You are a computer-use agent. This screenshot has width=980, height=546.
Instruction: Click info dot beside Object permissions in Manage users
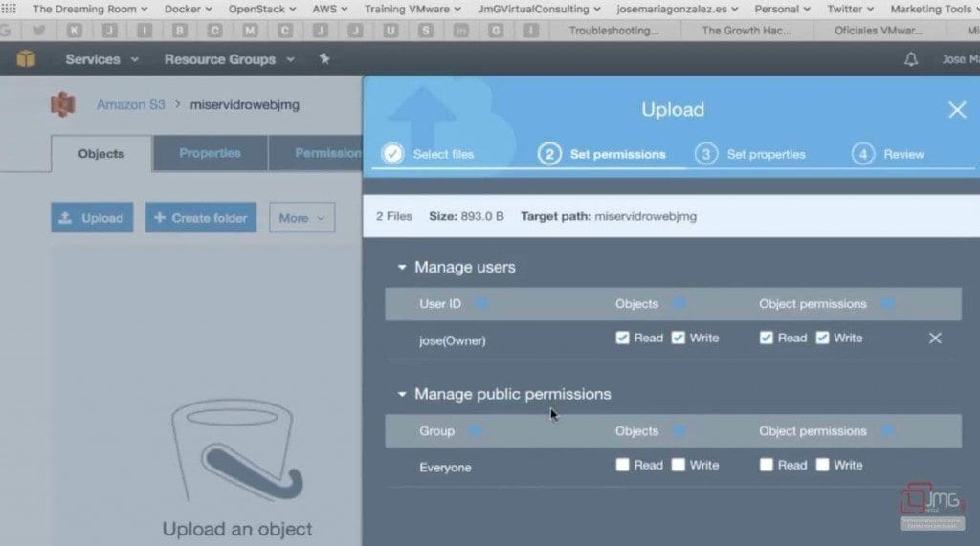[887, 304]
